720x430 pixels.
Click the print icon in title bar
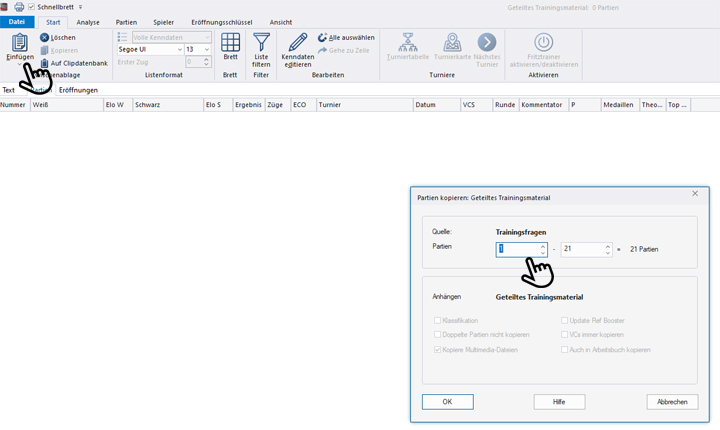(19, 6)
